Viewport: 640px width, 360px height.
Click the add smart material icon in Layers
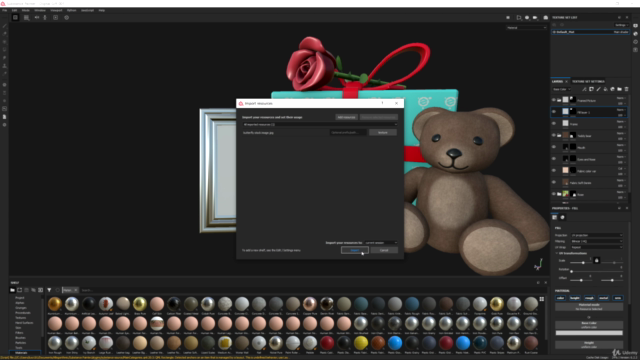point(612,89)
